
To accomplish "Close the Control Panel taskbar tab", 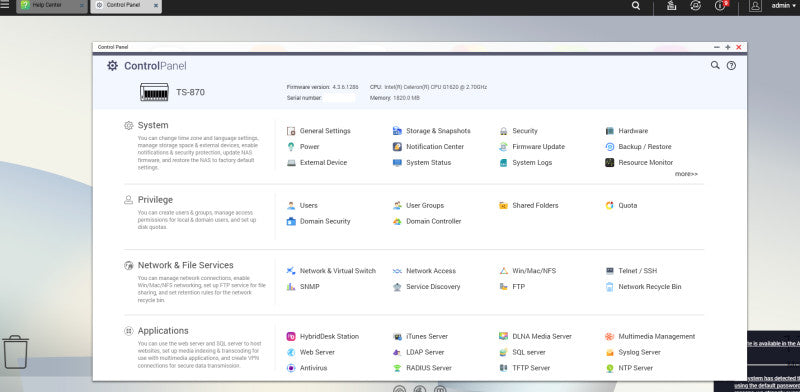I will tap(156, 6).
